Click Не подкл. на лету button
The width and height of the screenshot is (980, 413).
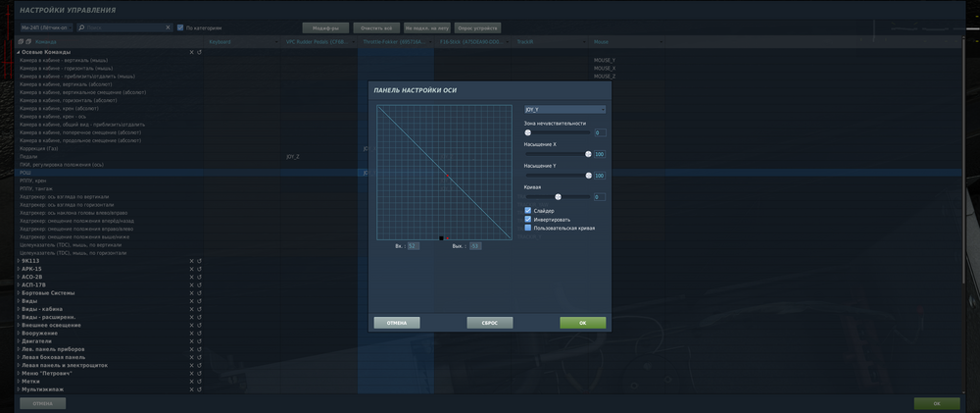[427, 28]
